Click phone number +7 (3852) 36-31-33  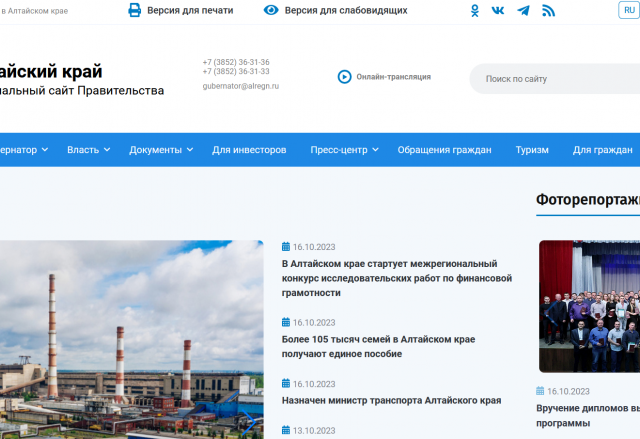coord(236,71)
